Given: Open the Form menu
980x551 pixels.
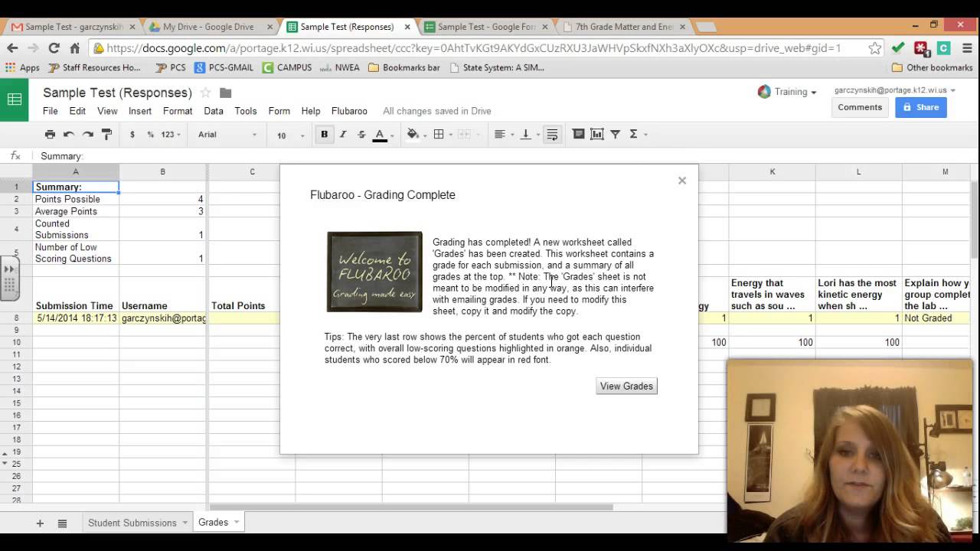Looking at the screenshot, I should pos(279,111).
